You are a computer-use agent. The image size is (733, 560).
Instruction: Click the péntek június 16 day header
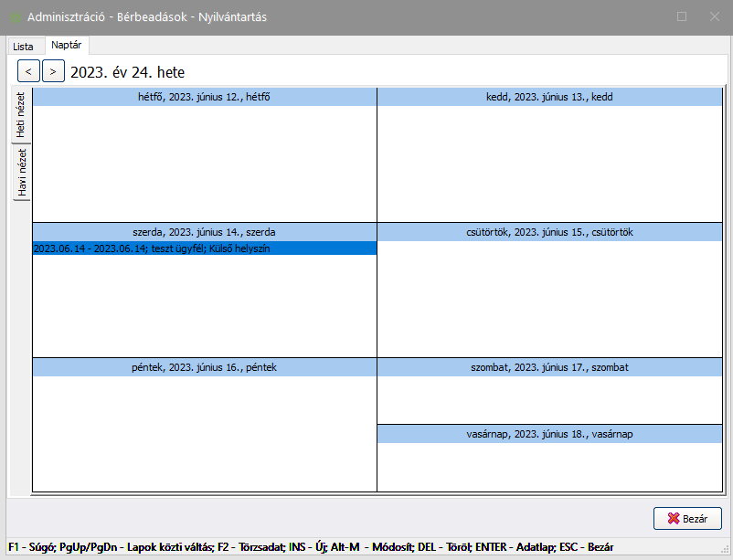click(x=204, y=367)
